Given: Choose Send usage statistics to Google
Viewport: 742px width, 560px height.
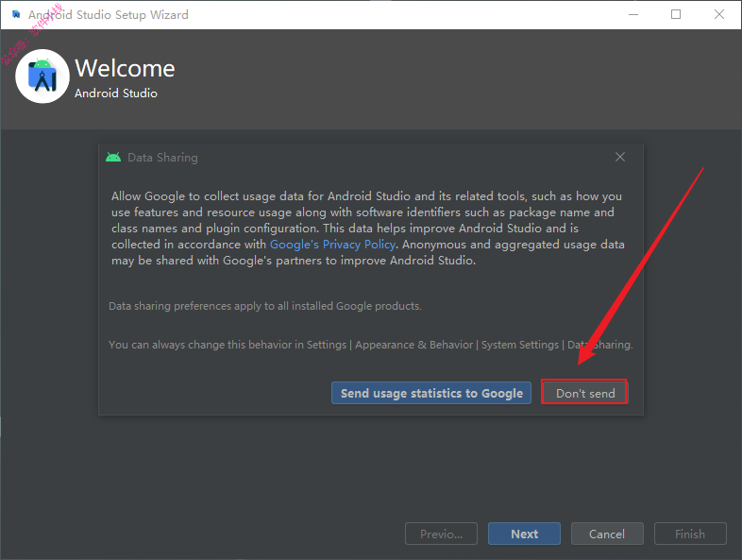Looking at the screenshot, I should click(x=431, y=393).
